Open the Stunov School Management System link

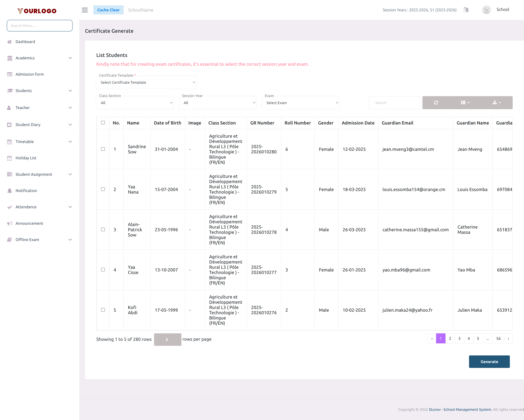pos(460,409)
